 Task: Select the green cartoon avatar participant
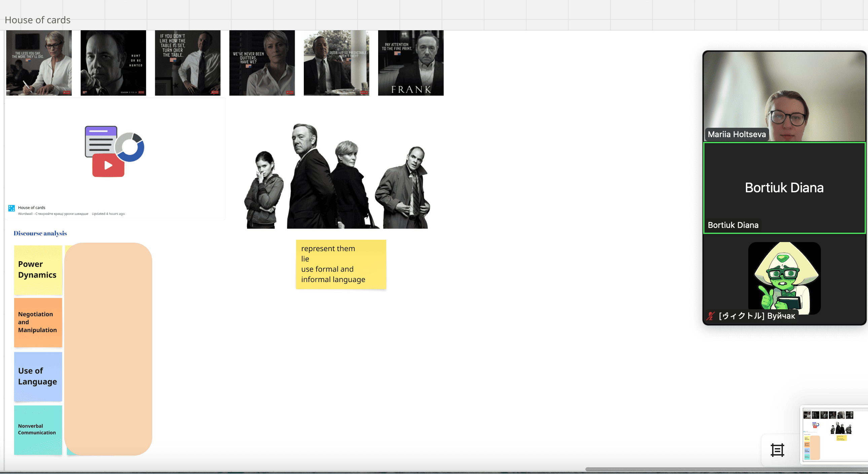click(x=784, y=277)
